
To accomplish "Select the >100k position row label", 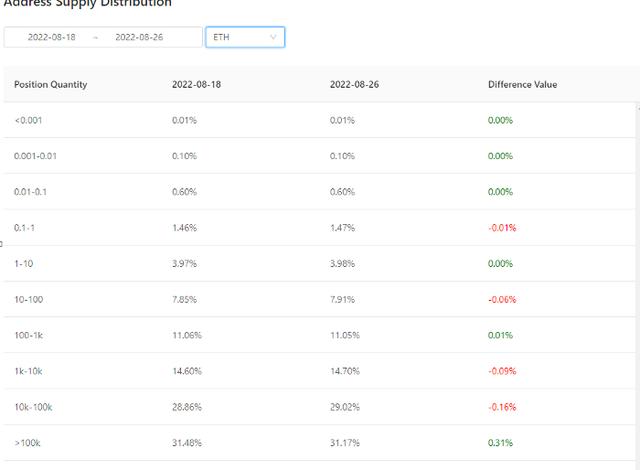I will tap(27, 443).
